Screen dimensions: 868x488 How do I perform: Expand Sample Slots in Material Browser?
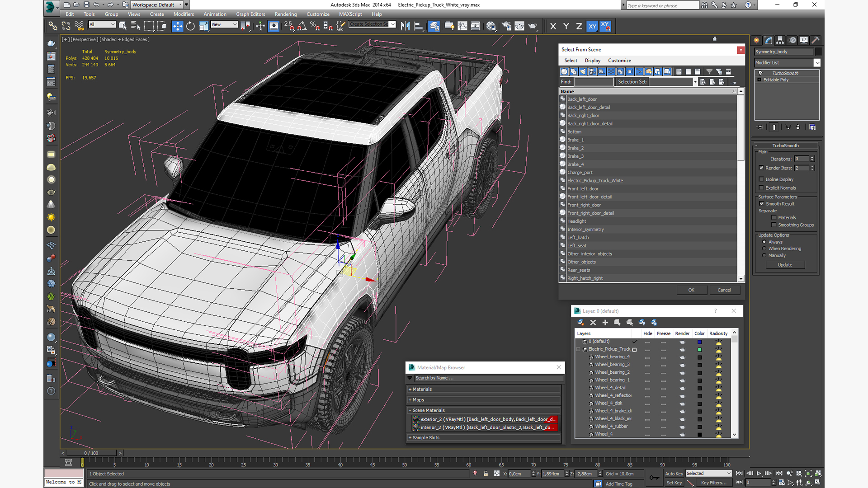484,438
